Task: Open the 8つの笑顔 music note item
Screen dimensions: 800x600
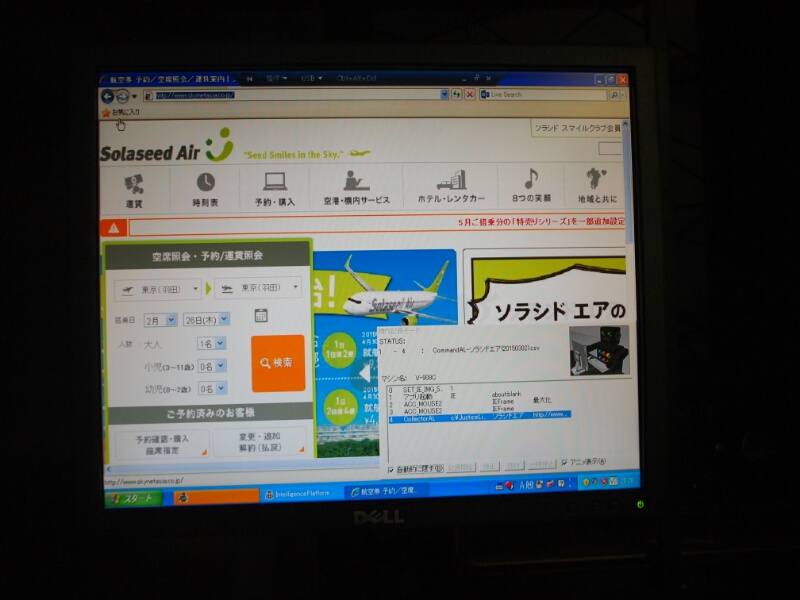Action: coord(531,186)
